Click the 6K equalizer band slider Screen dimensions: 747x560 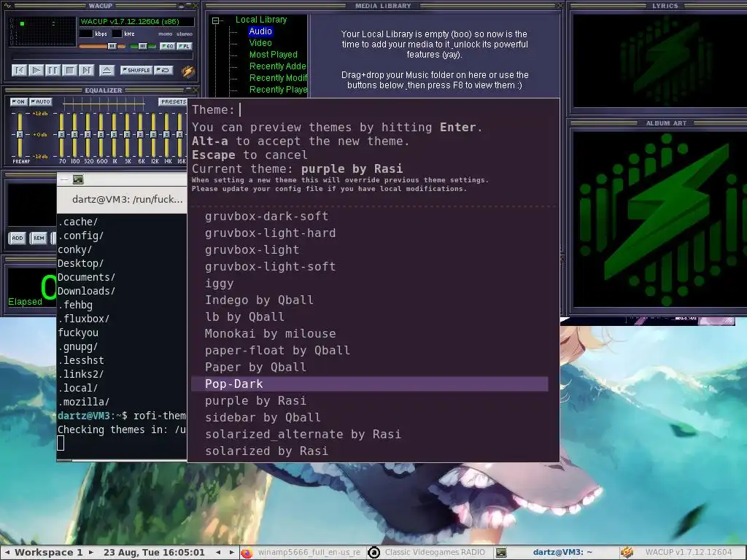pos(140,135)
